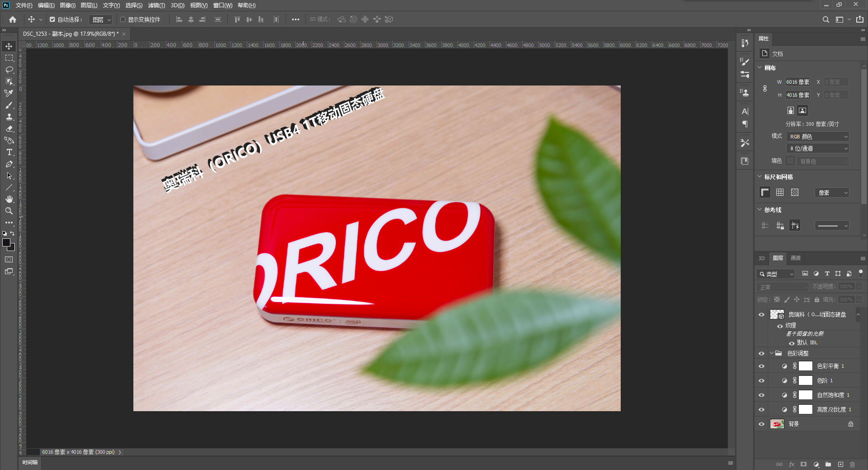Open the 文件(F) menu

[x=24, y=5]
